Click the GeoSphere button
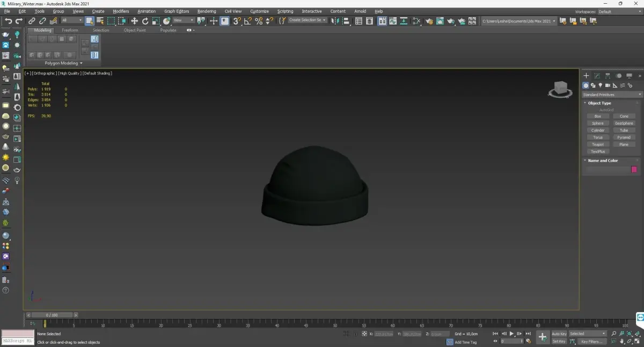 click(624, 123)
